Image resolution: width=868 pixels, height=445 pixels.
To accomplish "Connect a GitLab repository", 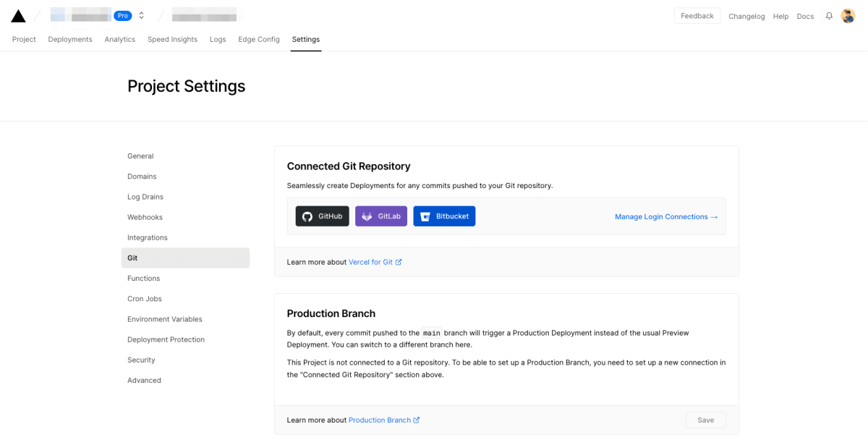I will tap(381, 216).
